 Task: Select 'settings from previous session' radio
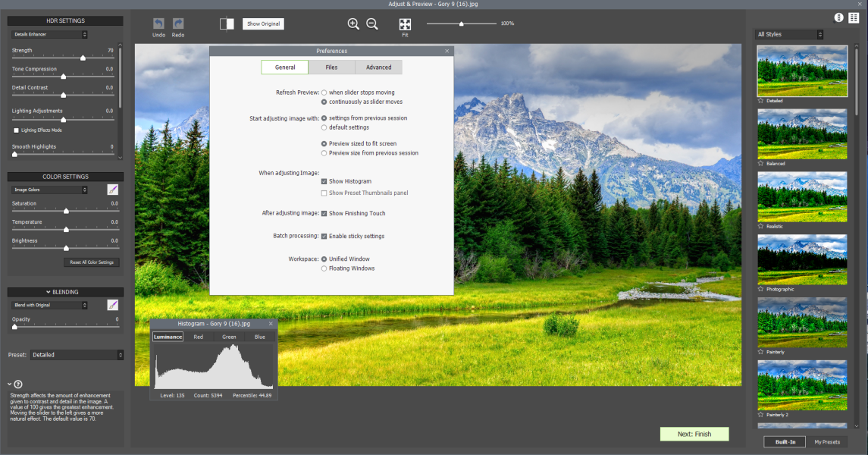(x=324, y=118)
